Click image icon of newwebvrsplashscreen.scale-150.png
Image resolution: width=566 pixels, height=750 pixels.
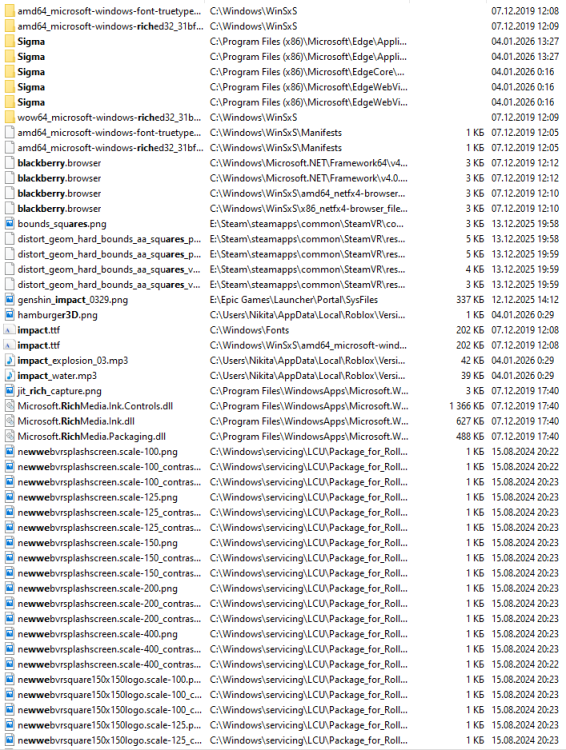tap(9, 543)
